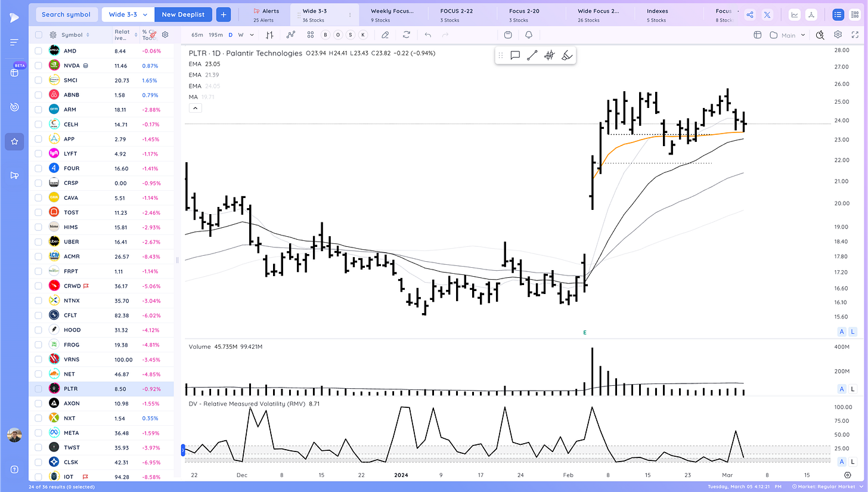Toggle the O marker on chart
This screenshot has width=868, height=492.
pos(337,35)
